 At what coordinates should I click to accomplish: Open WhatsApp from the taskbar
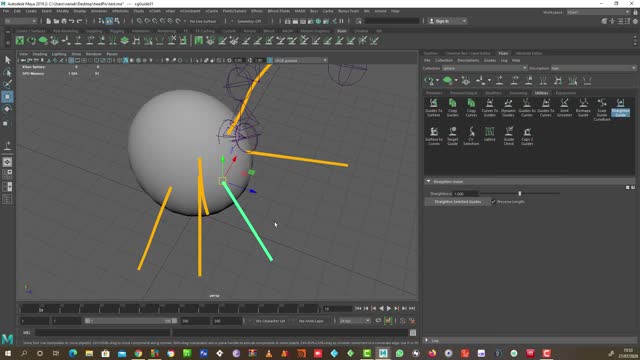click(x=400, y=353)
